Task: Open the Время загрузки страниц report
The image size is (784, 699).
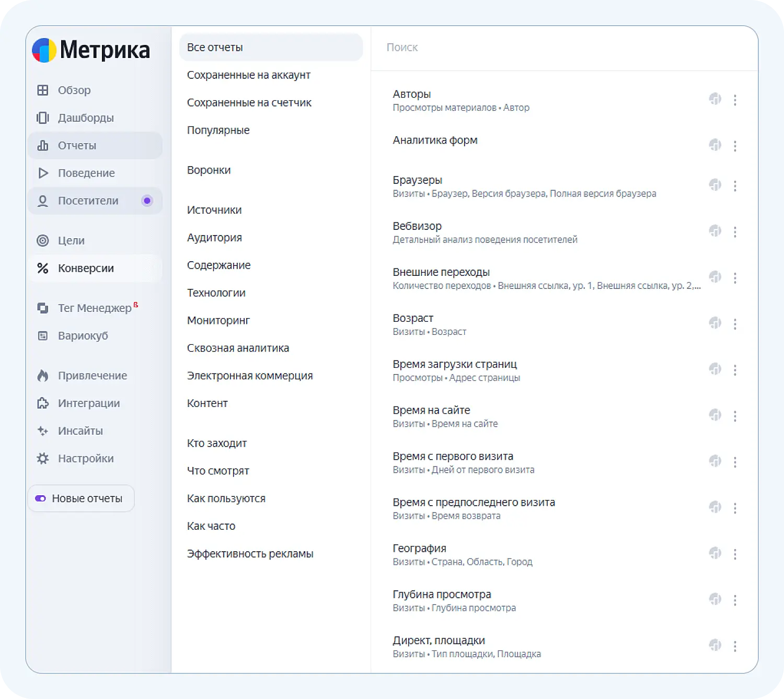Action: (455, 364)
